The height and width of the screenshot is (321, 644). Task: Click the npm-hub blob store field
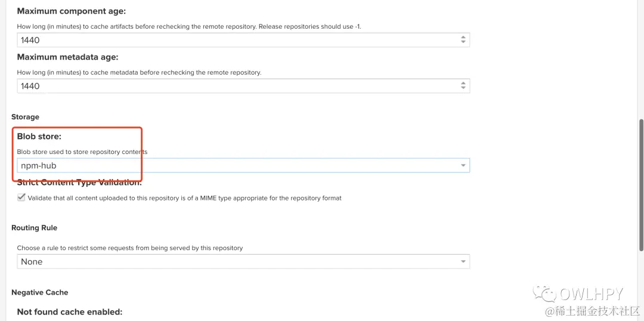(239, 166)
